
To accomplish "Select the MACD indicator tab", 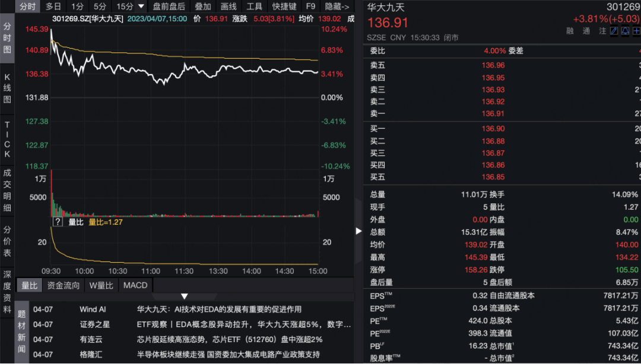I will click(135, 285).
